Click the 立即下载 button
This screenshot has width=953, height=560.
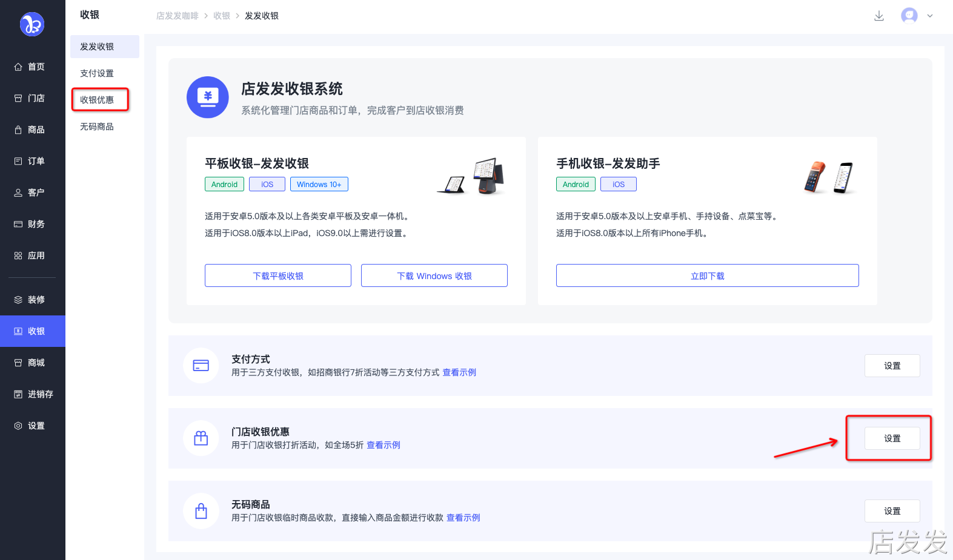click(708, 275)
